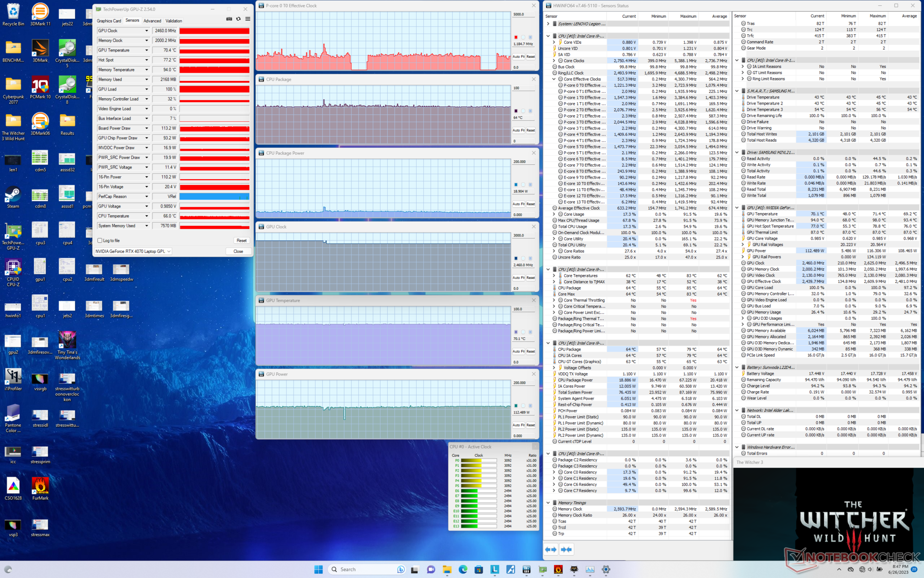Open the NVIDIA GeForce RTX 4070 GPU selector

point(133,251)
